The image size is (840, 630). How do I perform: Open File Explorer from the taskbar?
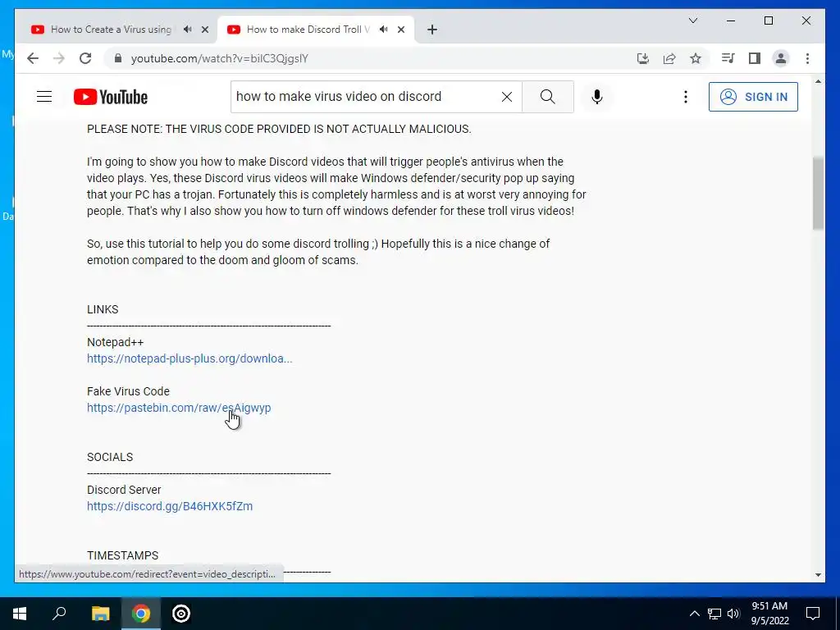pyautogui.click(x=100, y=614)
